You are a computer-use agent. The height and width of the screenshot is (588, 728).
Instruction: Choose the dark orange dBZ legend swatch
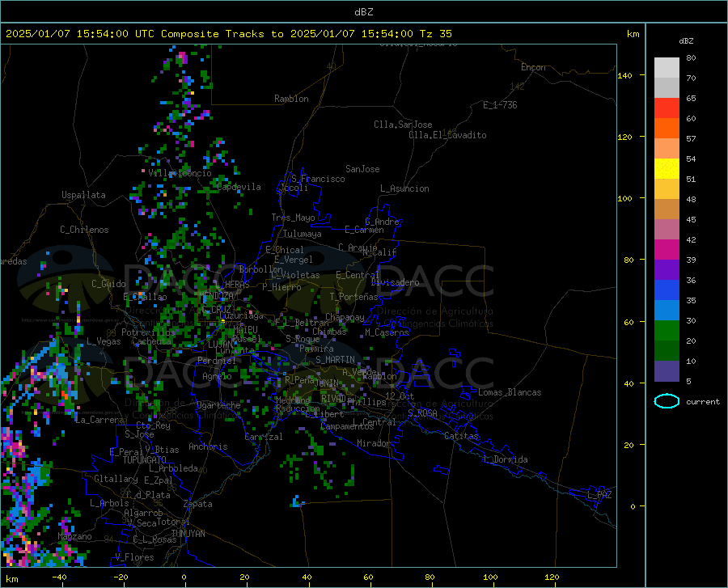[x=667, y=129]
